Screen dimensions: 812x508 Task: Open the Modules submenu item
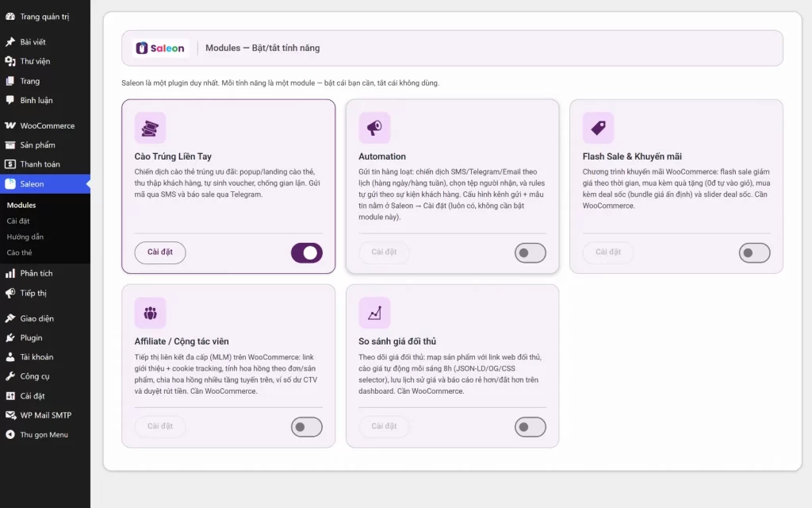[x=21, y=206]
